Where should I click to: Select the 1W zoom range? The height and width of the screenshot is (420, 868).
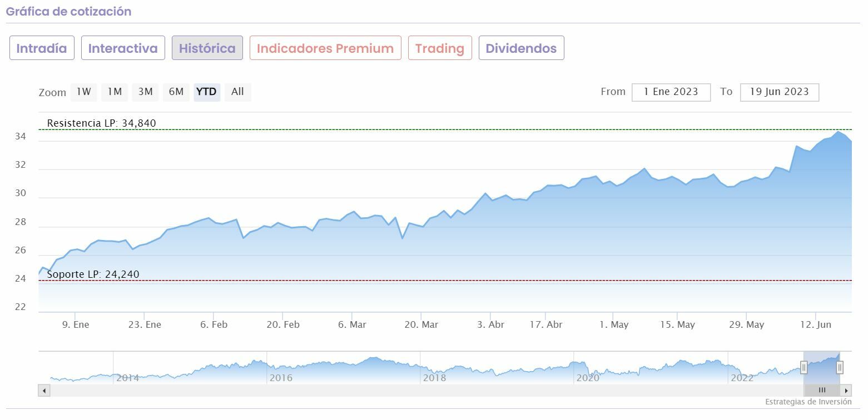tap(83, 92)
